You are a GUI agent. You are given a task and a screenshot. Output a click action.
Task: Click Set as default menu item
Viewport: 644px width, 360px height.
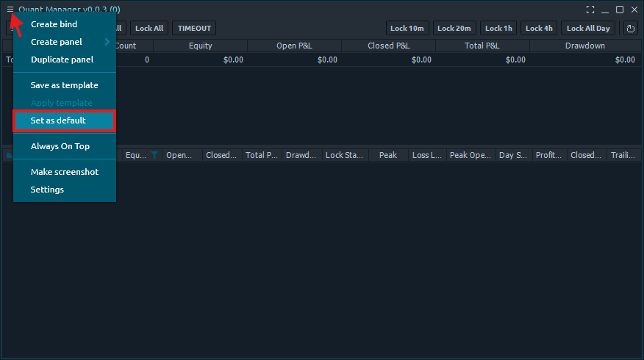pos(58,120)
